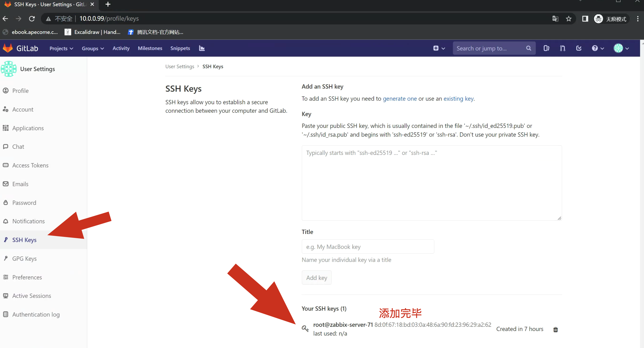Viewport: 644px width, 348px height.
Task: Open GPG Keys in sidebar
Action: pyautogui.click(x=24, y=259)
